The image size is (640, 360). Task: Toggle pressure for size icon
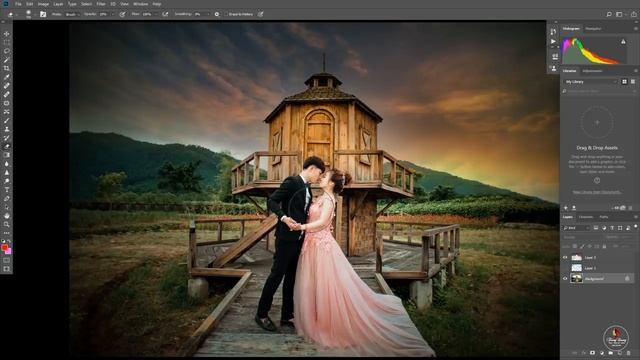(x=260, y=14)
